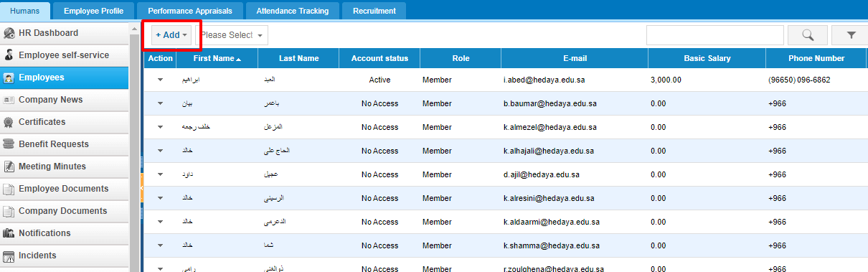
Task: Sort by the Basic Salary column header
Action: (707, 58)
